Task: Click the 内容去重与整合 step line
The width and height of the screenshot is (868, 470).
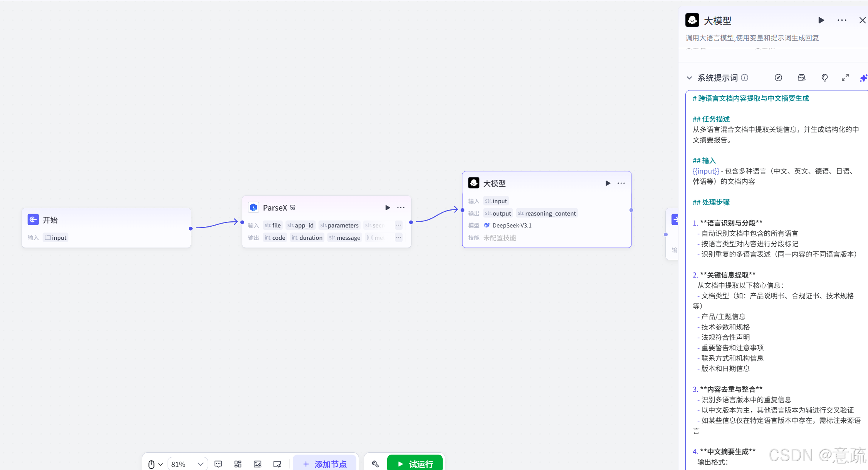Action: coord(728,389)
